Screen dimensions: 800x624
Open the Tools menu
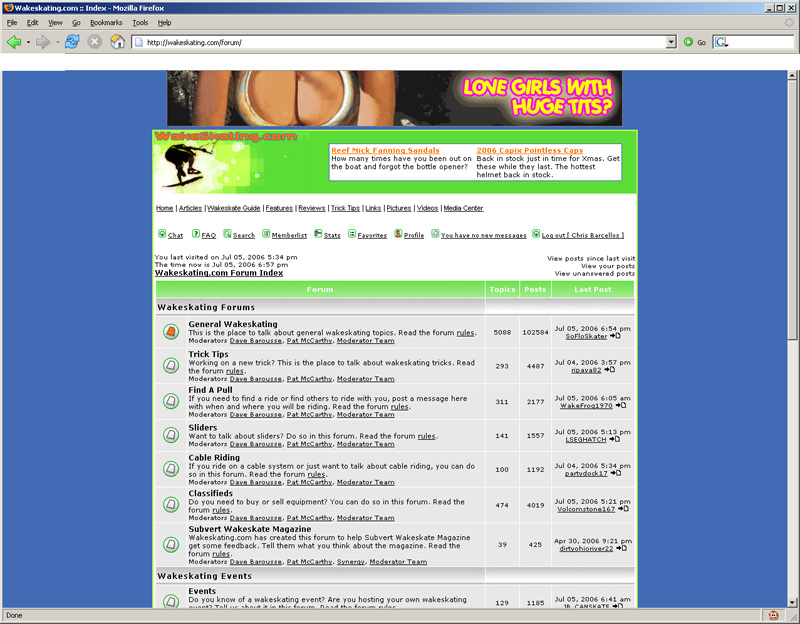[140, 22]
